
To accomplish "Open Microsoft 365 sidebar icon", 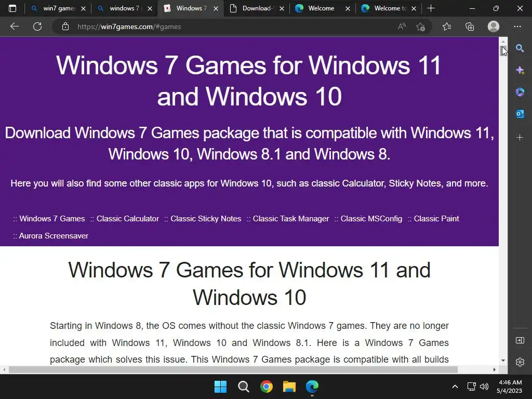I will pyautogui.click(x=520, y=92).
